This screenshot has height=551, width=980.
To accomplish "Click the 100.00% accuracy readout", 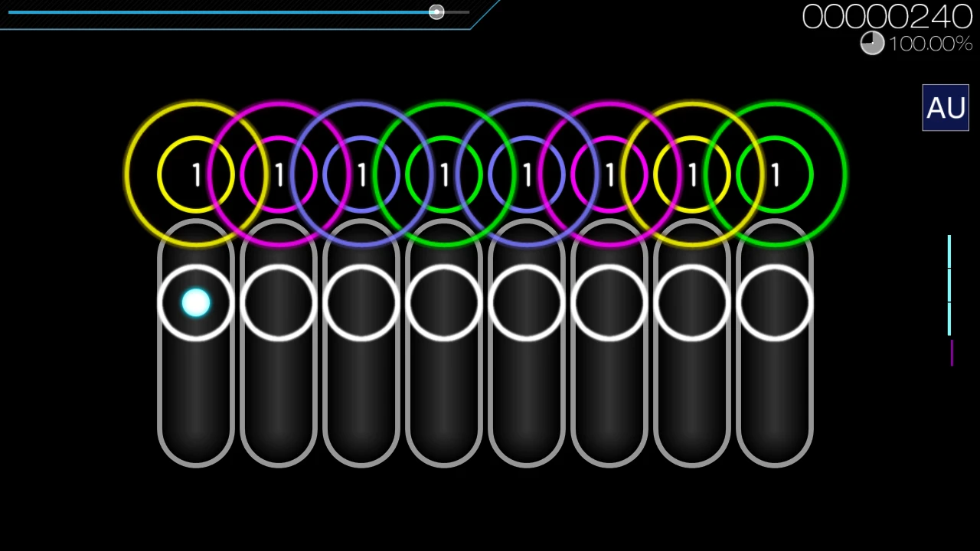I will pyautogui.click(x=930, y=44).
